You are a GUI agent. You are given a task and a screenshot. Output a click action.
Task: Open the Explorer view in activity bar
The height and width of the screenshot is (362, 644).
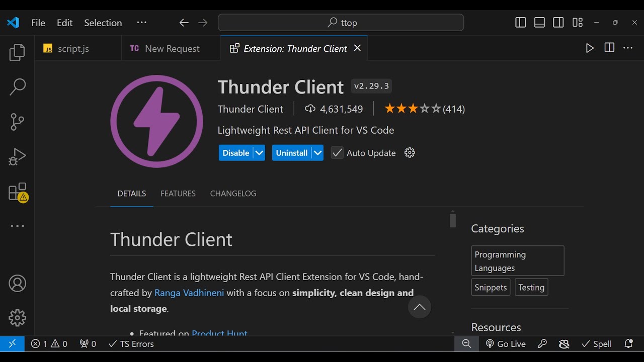(x=17, y=52)
